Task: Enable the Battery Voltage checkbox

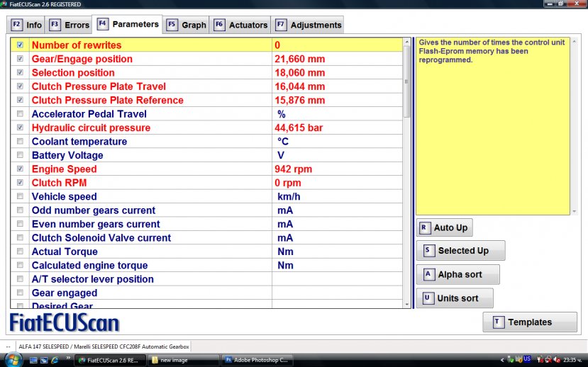Action: click(20, 155)
